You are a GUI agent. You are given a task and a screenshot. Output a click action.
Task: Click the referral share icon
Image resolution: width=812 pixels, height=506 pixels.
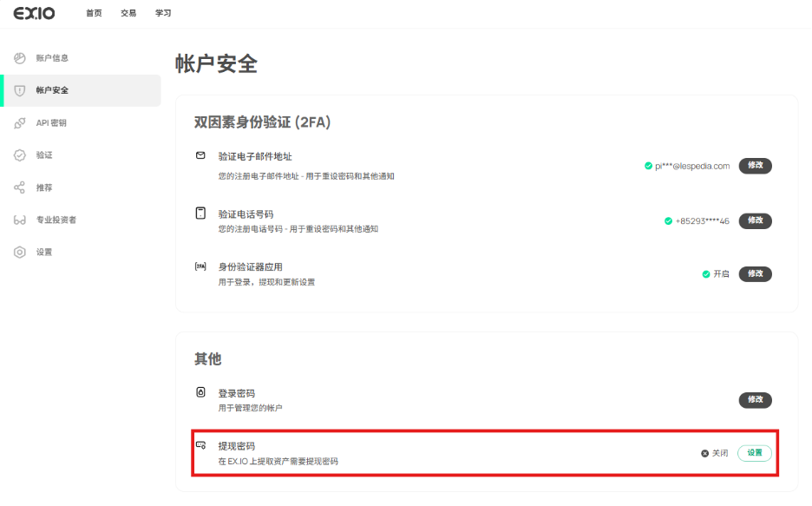pos(19,187)
